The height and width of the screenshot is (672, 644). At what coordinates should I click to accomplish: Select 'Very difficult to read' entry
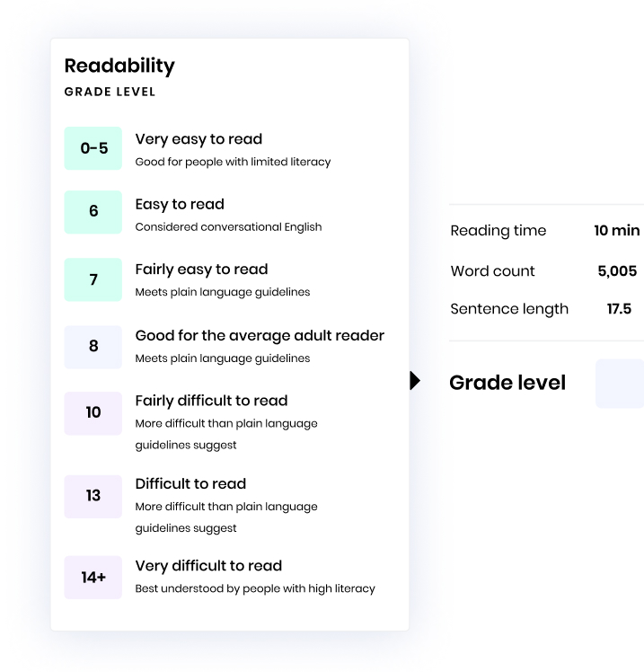[x=208, y=566]
